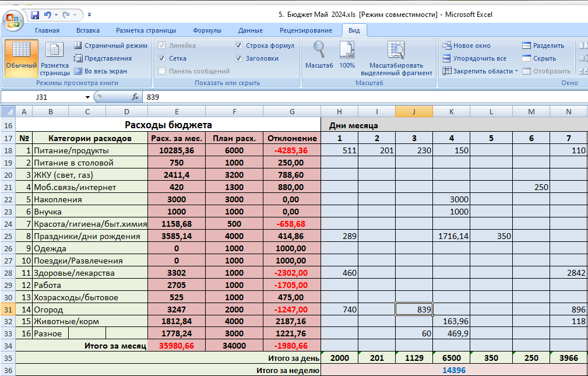Open the Данные ribbon tab

250,30
